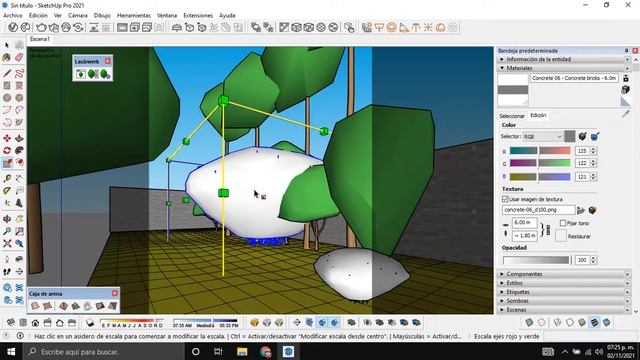Select the Follow Me tool
640x360 pixels.
19,151
